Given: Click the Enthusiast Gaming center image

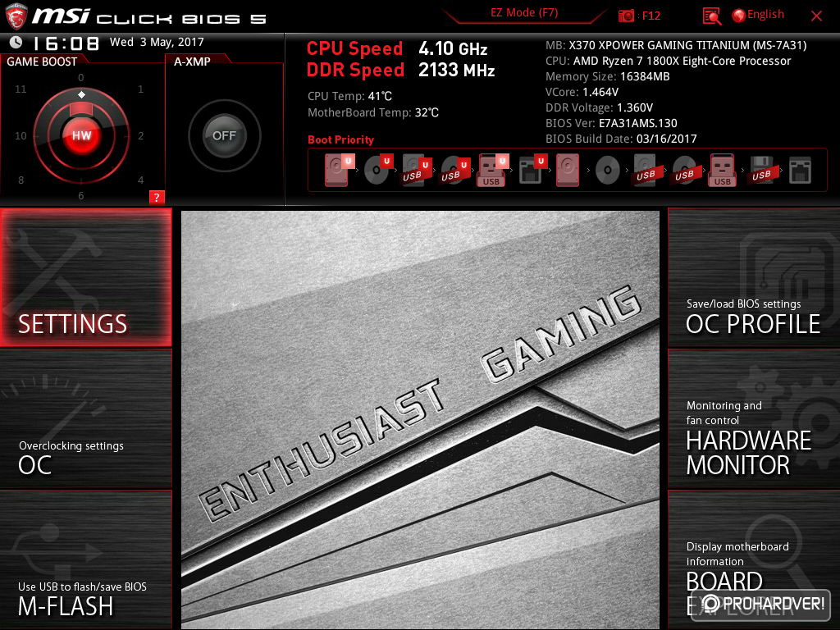Looking at the screenshot, I should coord(420,419).
